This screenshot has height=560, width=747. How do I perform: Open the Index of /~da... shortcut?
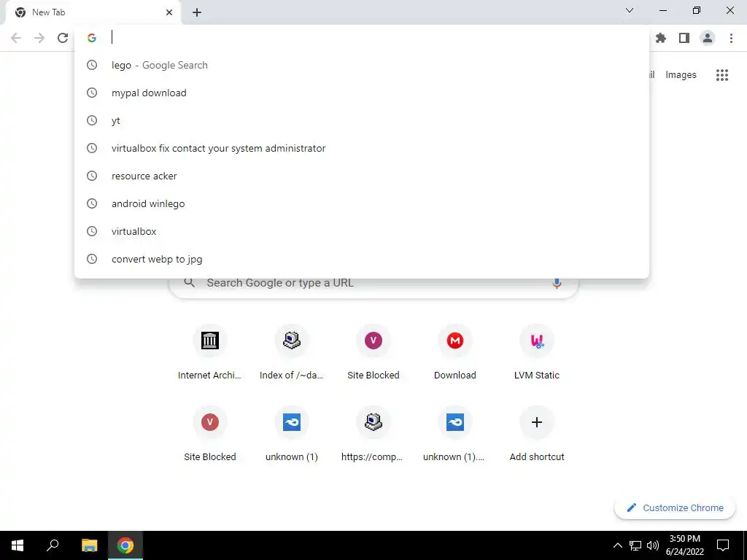tap(292, 352)
